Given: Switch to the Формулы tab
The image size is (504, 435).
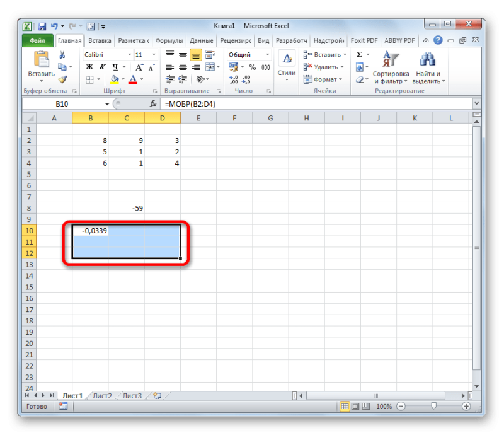Looking at the screenshot, I should [169, 40].
